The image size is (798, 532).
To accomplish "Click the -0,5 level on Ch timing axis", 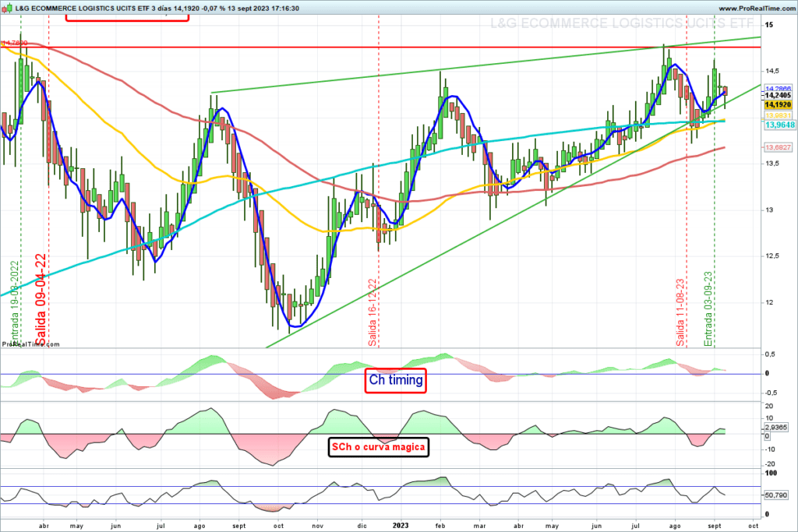I will (x=771, y=393).
